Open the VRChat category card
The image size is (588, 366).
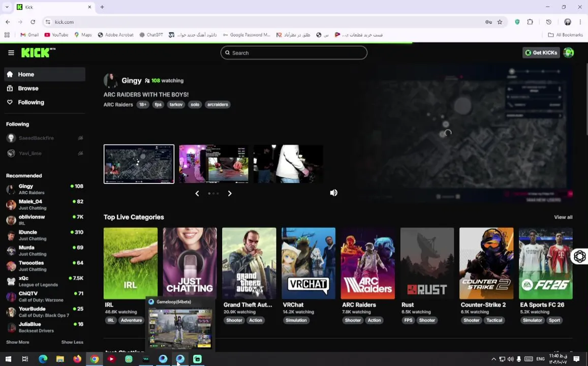[x=308, y=263]
